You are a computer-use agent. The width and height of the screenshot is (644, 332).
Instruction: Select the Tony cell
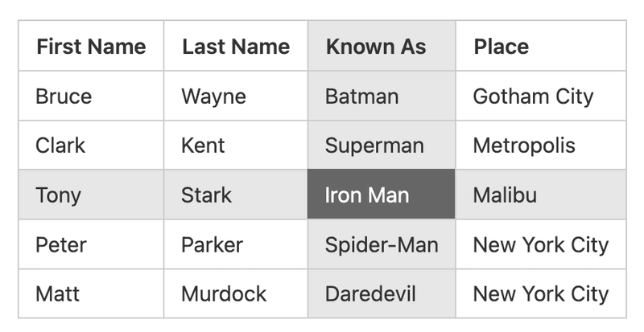[91, 195]
